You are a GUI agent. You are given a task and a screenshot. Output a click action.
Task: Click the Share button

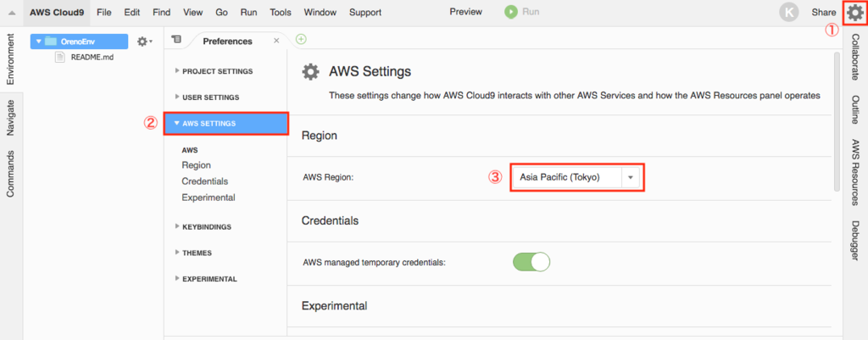(x=823, y=13)
